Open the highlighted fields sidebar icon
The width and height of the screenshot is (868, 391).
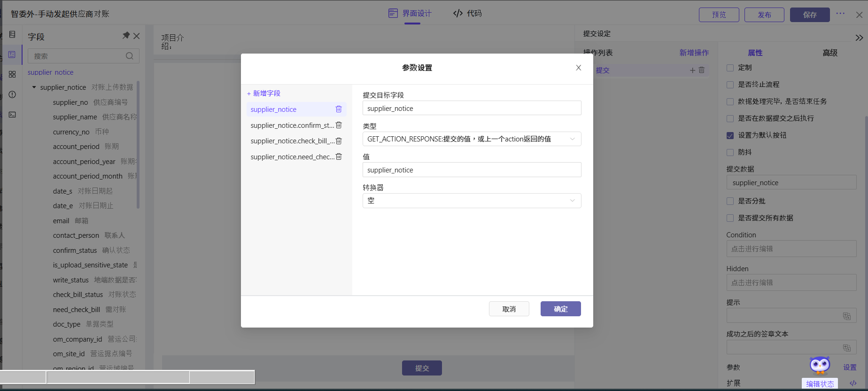(12, 55)
